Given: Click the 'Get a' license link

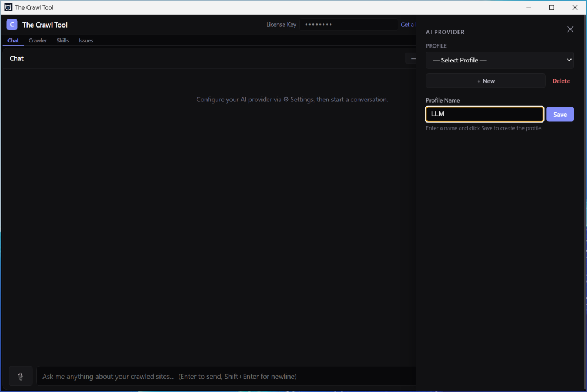Looking at the screenshot, I should coord(408,25).
